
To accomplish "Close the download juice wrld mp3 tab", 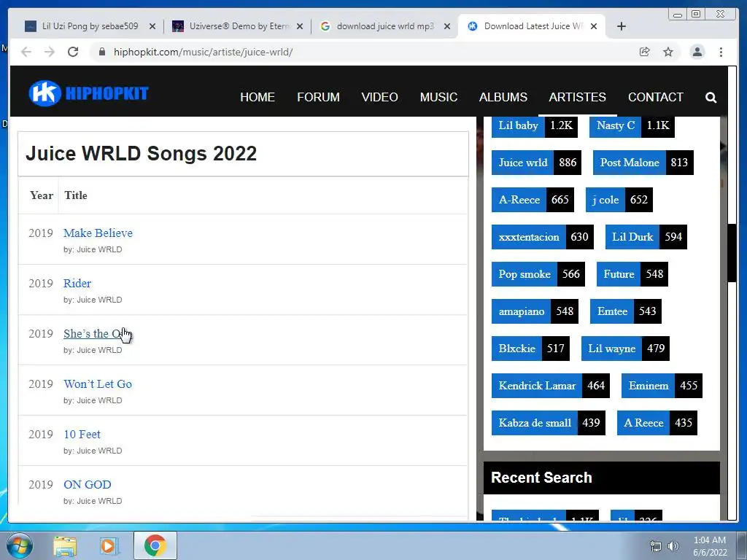I will point(447,26).
